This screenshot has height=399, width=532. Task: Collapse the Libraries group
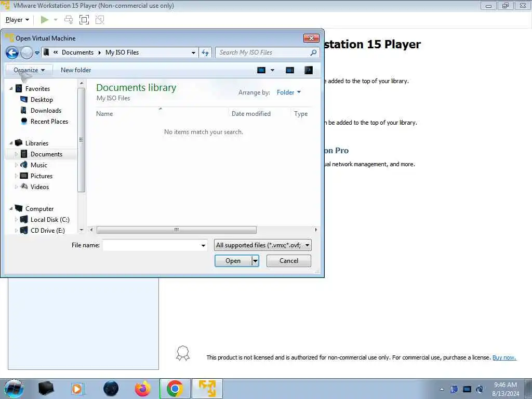point(11,143)
